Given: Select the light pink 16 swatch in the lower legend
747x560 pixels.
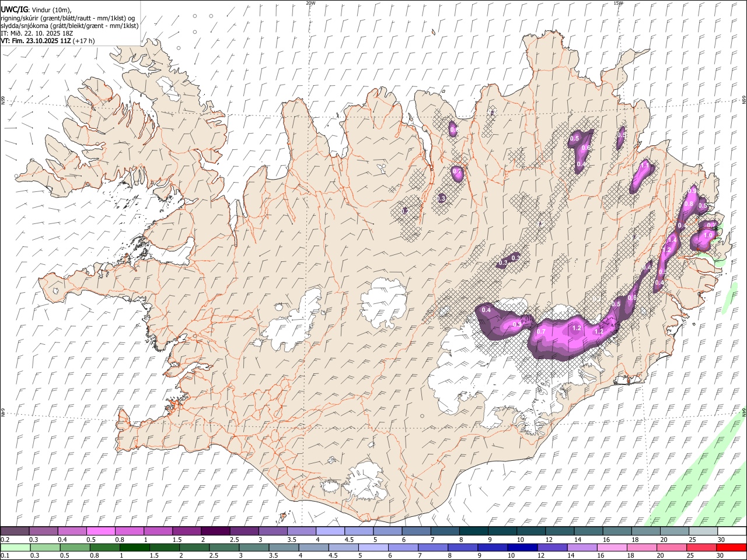Looking at the screenshot, I should pos(611,547).
